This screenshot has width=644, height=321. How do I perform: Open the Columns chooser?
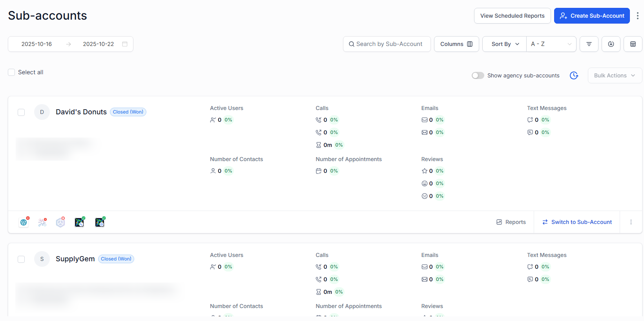456,44
